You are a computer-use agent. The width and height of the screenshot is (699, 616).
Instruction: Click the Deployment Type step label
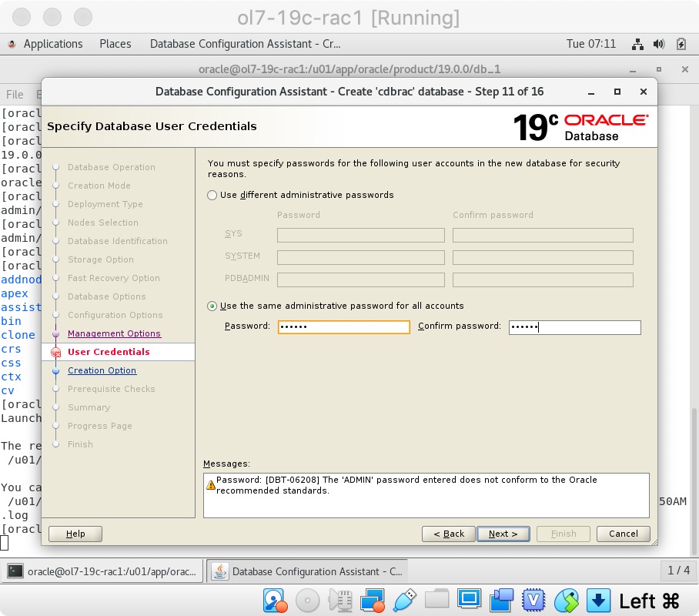(x=105, y=204)
